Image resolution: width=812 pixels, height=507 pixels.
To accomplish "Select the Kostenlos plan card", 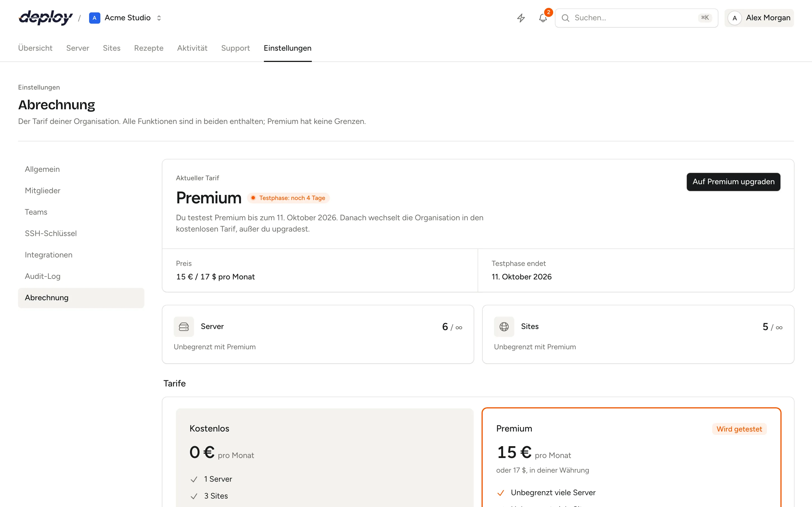I will click(325, 458).
